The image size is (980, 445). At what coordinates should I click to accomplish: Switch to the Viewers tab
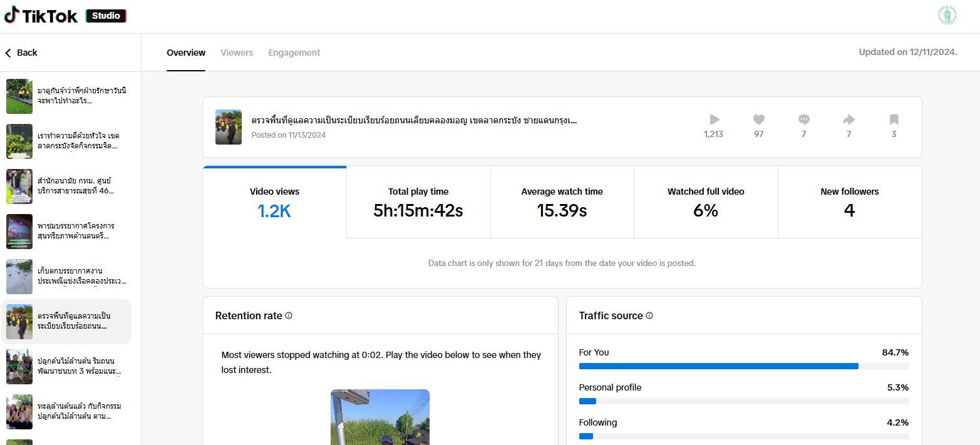pyautogui.click(x=237, y=53)
